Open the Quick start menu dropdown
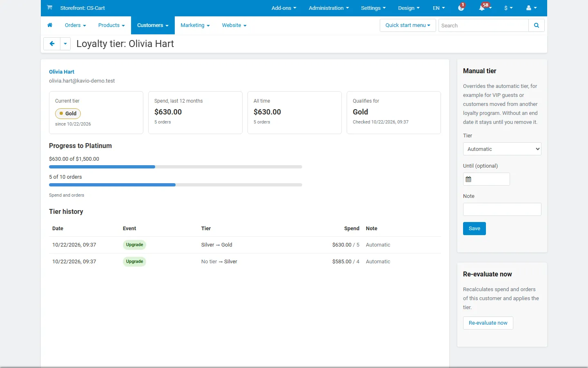 (x=408, y=25)
